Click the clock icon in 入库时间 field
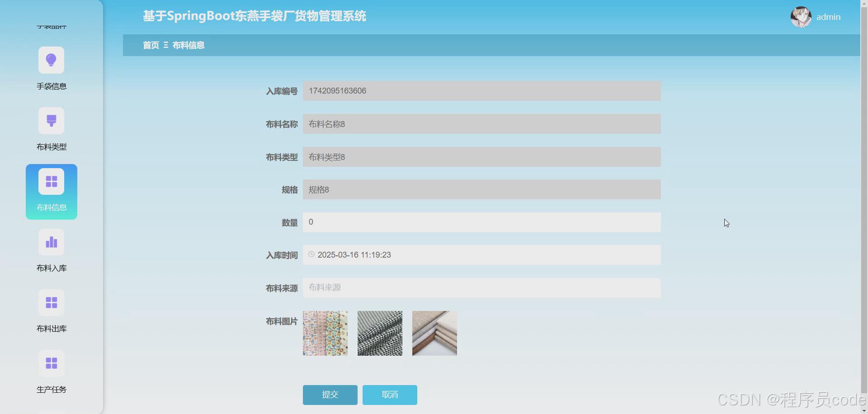Screen dimensions: 868x414 click(311, 254)
